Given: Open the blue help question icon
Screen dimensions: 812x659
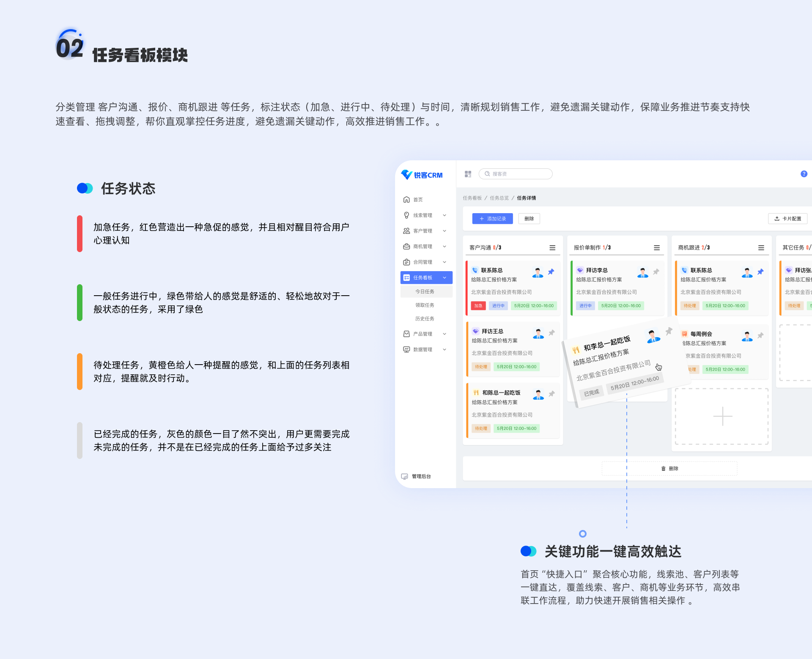Looking at the screenshot, I should pos(804,174).
